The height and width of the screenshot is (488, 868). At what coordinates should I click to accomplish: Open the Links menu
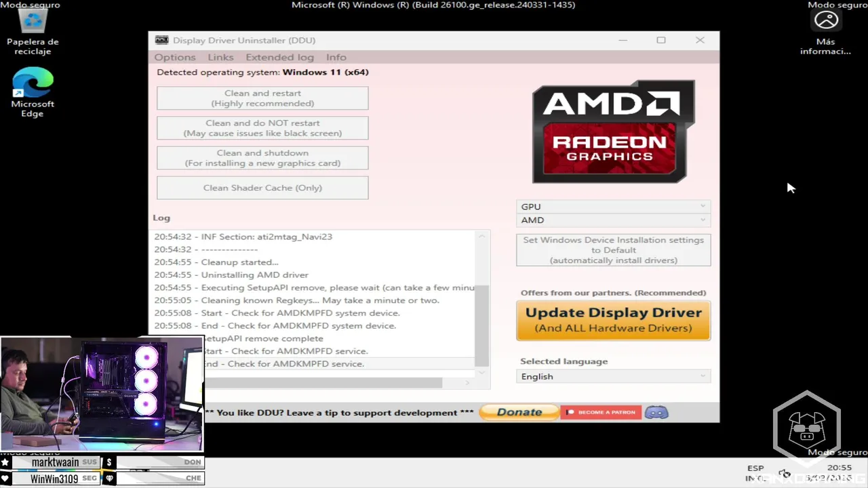[x=220, y=58]
